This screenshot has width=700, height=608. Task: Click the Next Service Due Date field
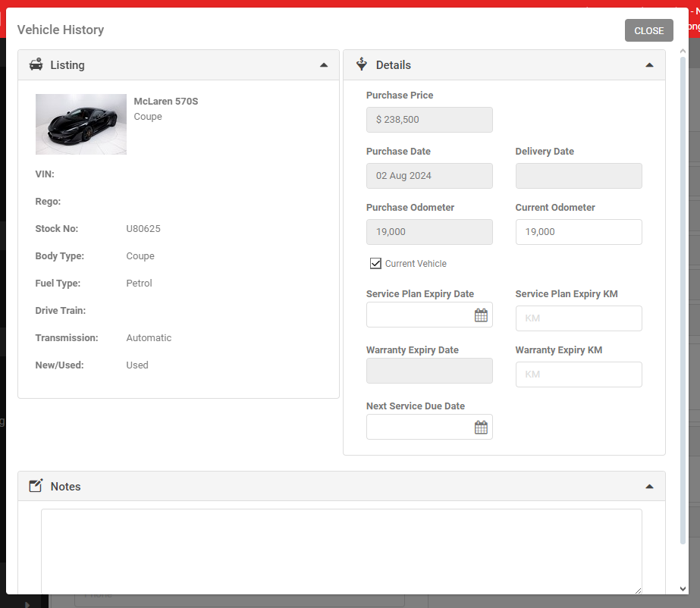click(419, 428)
